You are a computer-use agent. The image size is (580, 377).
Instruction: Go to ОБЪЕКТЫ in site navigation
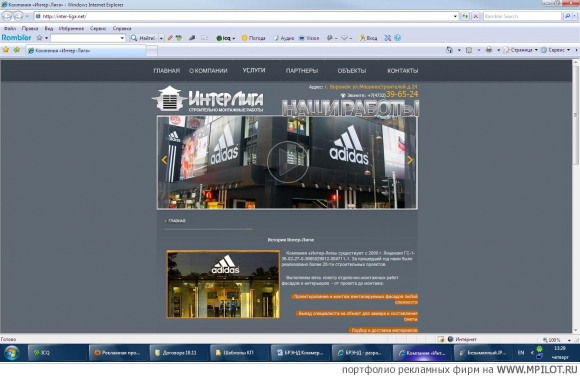[x=352, y=71]
